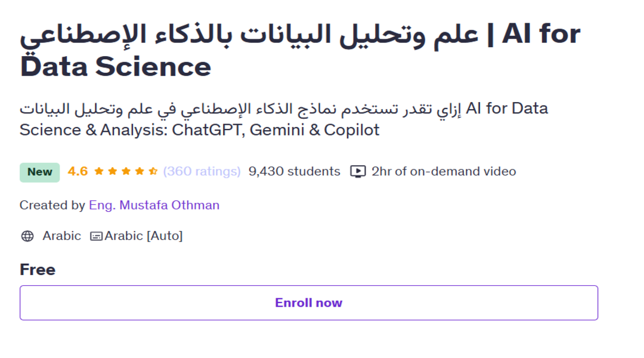Click the globe language icon
This screenshot has width=644, height=358.
click(x=27, y=236)
